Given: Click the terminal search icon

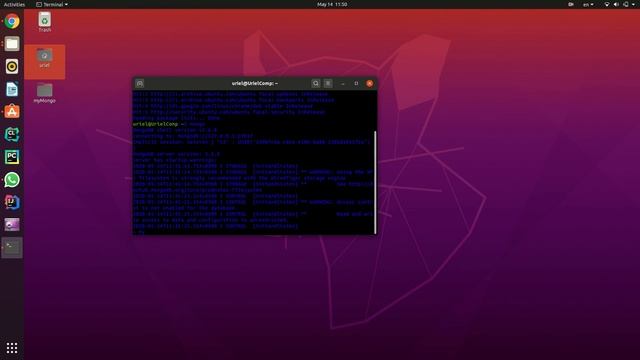Looking at the screenshot, I should pyautogui.click(x=316, y=83).
